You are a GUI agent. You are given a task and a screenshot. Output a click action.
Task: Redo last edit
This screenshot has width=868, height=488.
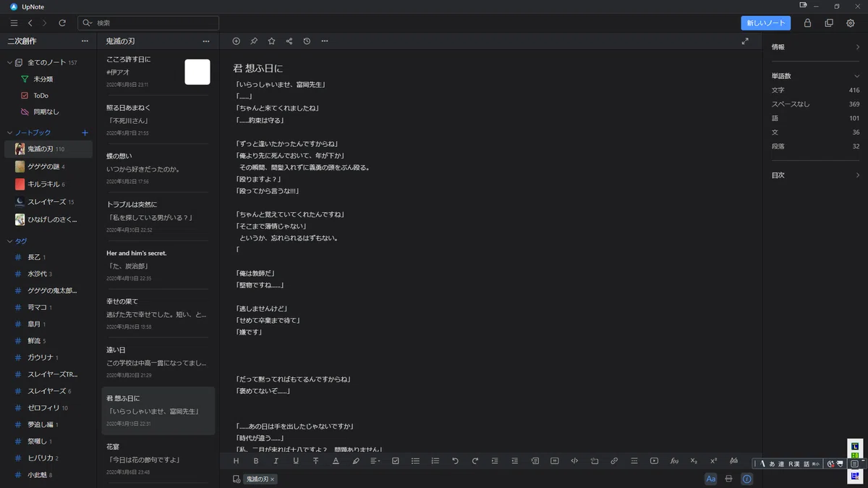point(475,460)
